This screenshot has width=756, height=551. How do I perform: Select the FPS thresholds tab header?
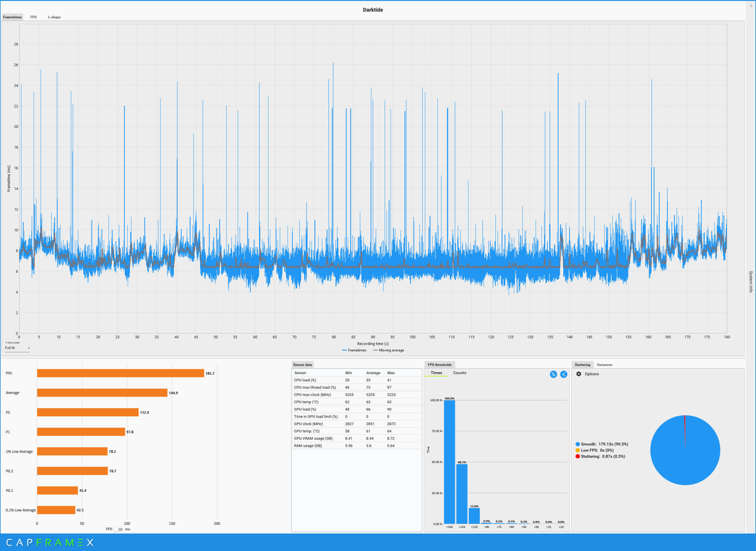pyautogui.click(x=440, y=365)
